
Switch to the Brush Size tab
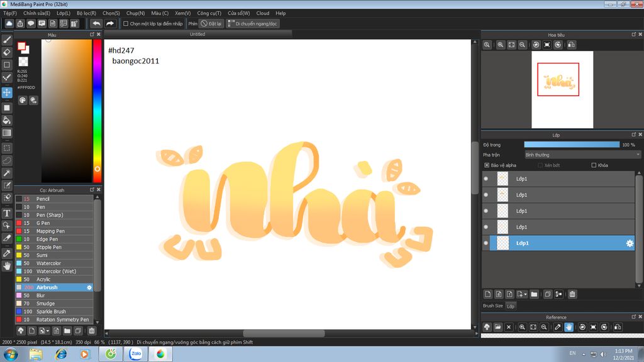tap(492, 306)
